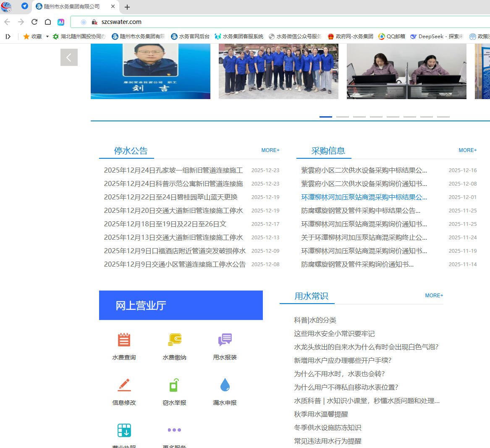Viewport: 490px width, 448px height.
Task: Open a new browser tab
Action: pyautogui.click(x=127, y=7)
